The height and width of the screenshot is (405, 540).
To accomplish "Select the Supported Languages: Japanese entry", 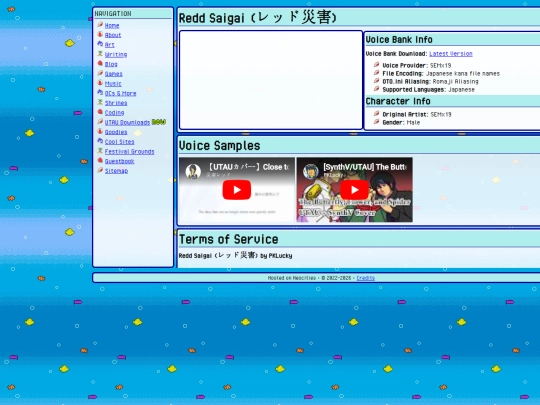I will point(428,90).
